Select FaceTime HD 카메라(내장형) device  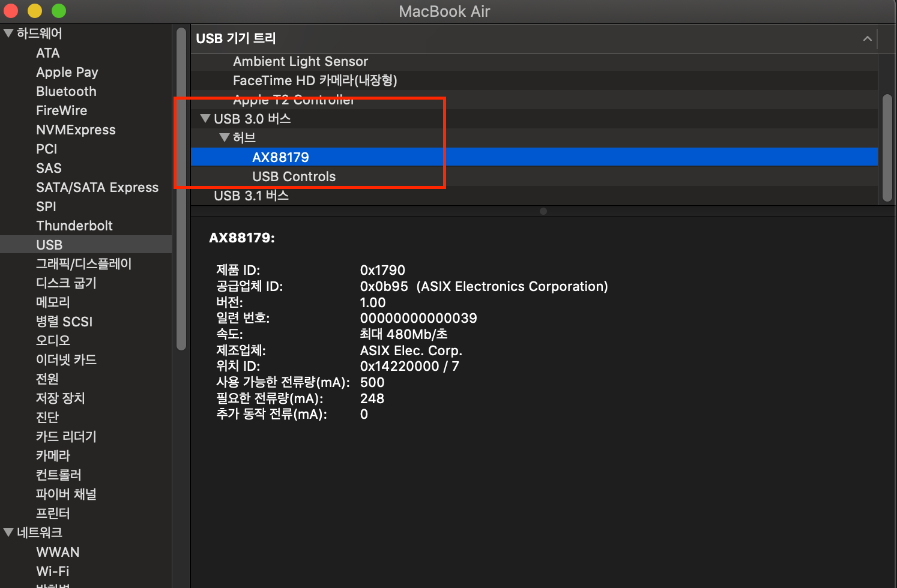[x=534, y=80]
